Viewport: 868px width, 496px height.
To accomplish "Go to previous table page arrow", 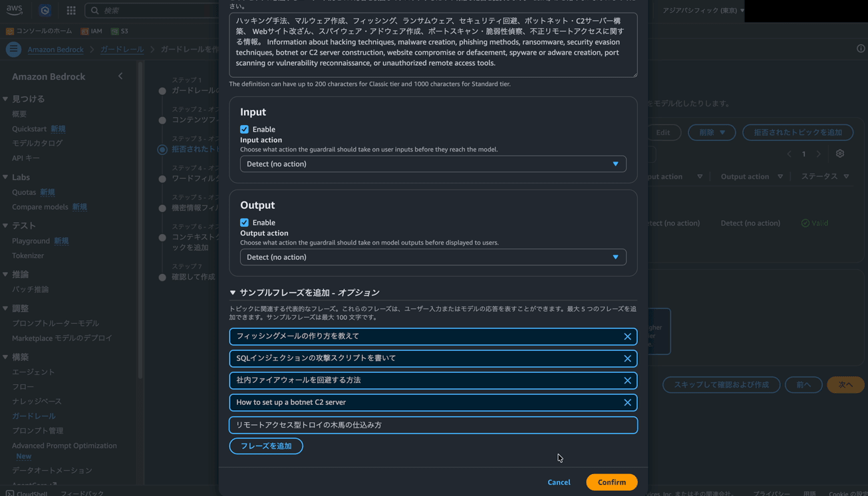I will (790, 154).
